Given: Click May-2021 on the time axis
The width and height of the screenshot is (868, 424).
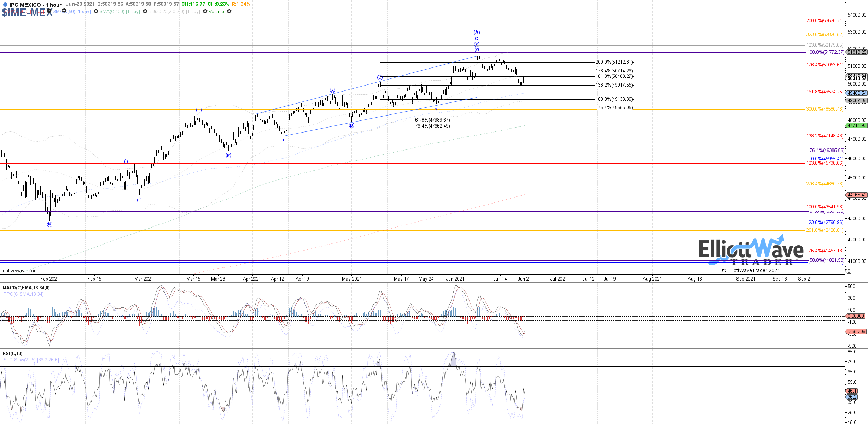Looking at the screenshot, I should [351, 279].
